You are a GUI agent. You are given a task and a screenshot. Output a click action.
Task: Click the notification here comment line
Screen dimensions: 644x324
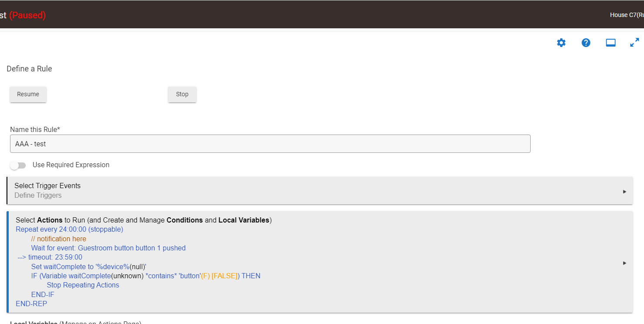58,239
